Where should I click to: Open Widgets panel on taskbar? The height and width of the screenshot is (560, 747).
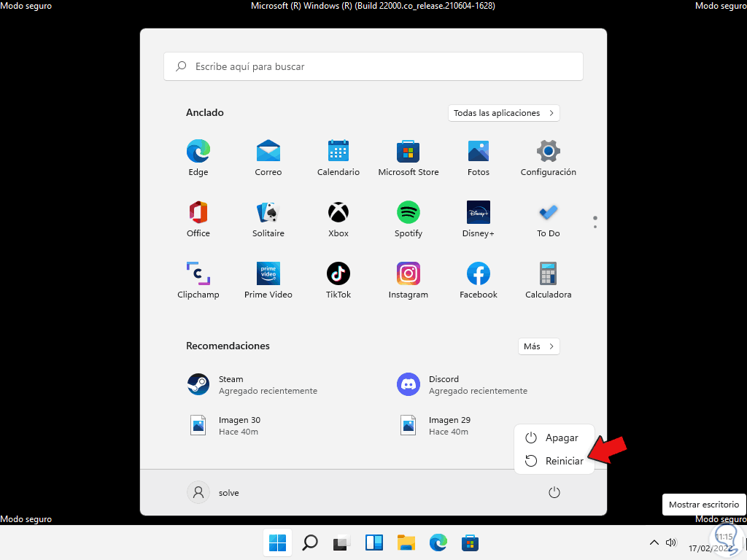click(x=374, y=542)
